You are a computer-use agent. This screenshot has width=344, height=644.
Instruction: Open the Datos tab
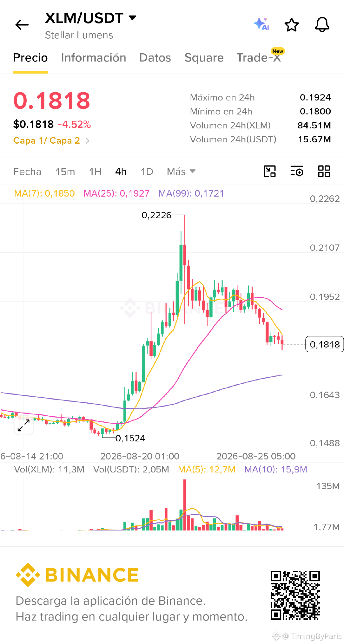pyautogui.click(x=155, y=58)
